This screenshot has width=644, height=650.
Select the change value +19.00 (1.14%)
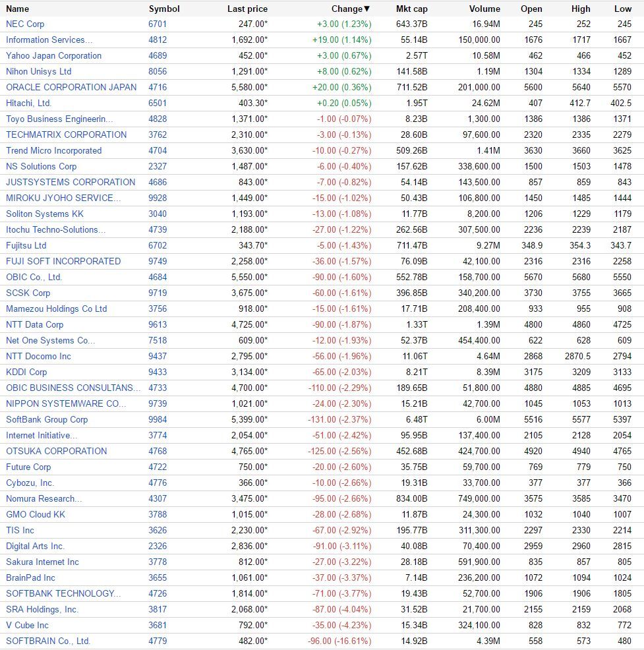(342, 40)
